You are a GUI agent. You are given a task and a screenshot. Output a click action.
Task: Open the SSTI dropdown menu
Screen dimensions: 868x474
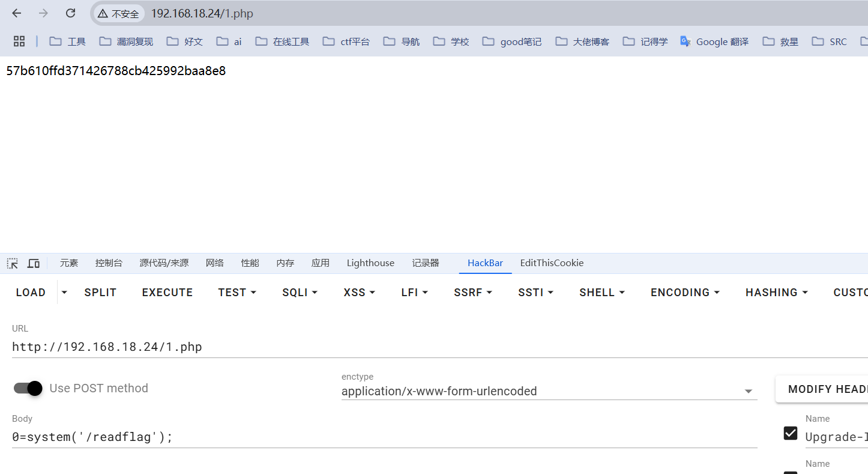click(535, 293)
